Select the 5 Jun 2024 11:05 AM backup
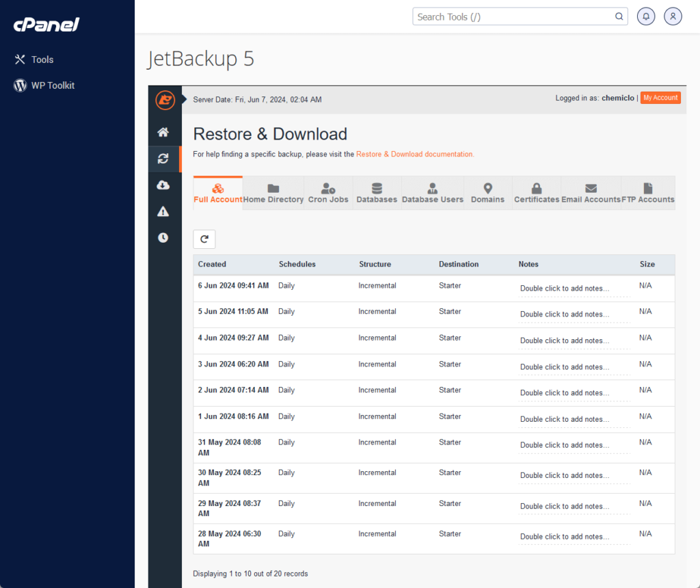The height and width of the screenshot is (588, 700). point(434,315)
